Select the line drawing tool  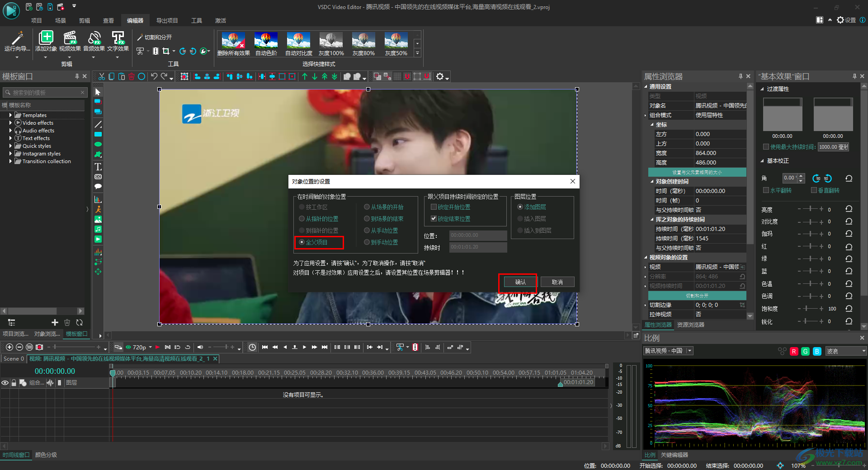coord(98,124)
